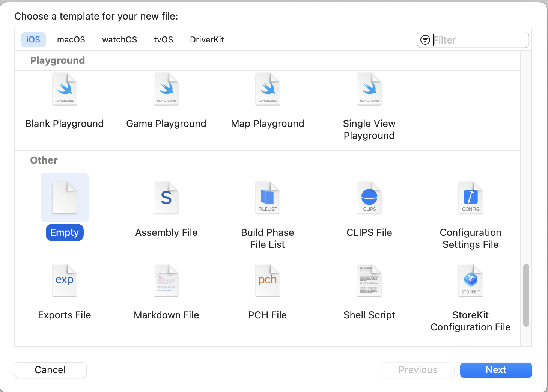Viewport: 548px width, 392px height.
Task: Click the highlighted 'Empty' label
Action: 65,232
